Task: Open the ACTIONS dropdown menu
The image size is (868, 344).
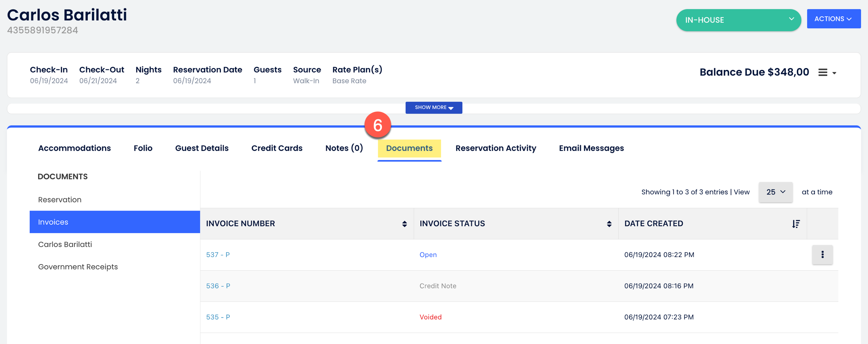Action: (833, 19)
